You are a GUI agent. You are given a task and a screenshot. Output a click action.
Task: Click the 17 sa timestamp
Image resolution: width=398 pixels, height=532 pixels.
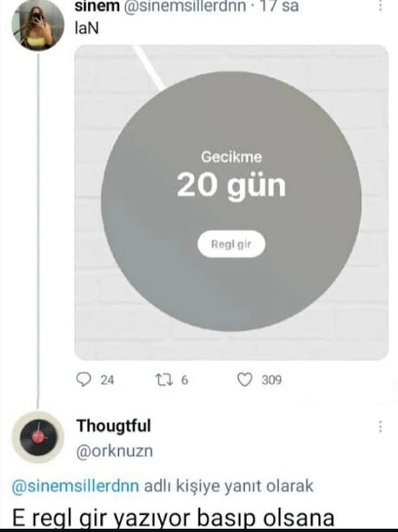click(x=279, y=6)
